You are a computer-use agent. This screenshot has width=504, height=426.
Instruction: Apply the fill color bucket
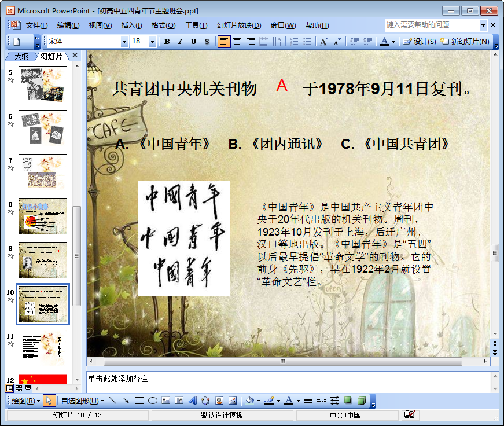click(x=250, y=401)
